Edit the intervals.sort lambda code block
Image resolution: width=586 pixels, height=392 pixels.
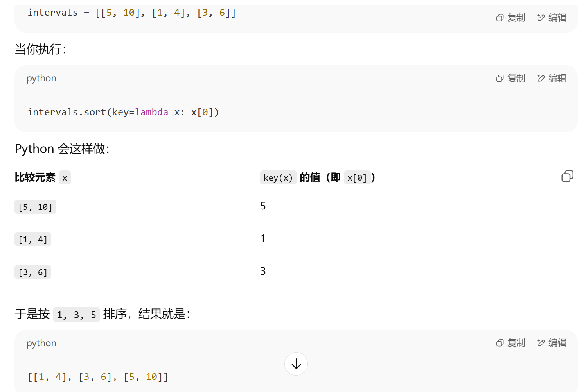(x=552, y=78)
